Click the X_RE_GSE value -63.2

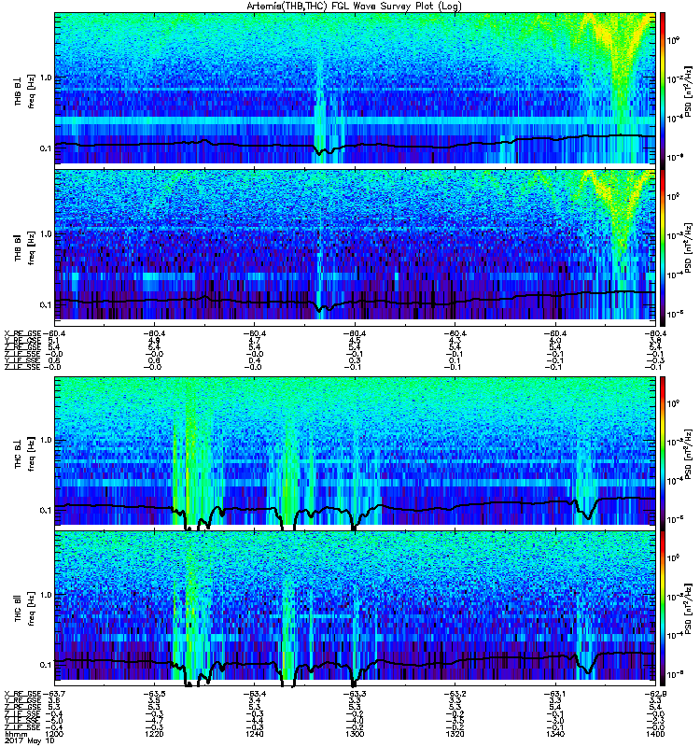[x=455, y=694]
